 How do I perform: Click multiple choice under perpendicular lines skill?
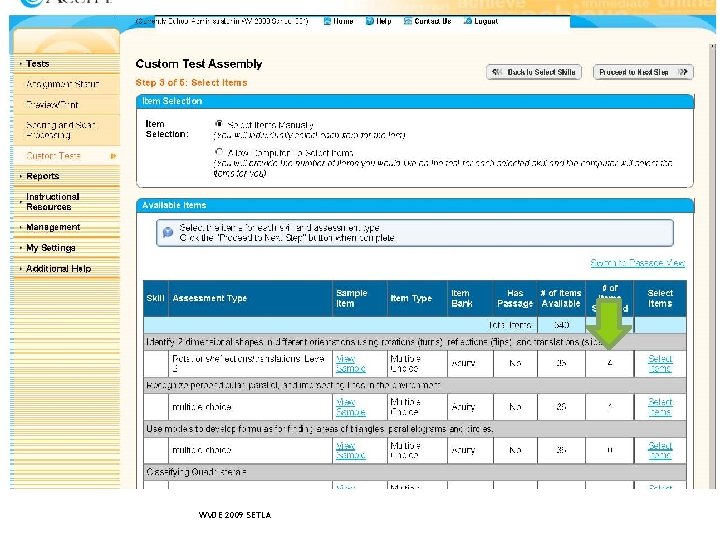click(202, 407)
